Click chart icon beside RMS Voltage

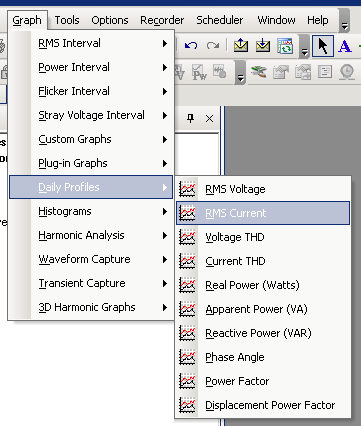click(187, 189)
